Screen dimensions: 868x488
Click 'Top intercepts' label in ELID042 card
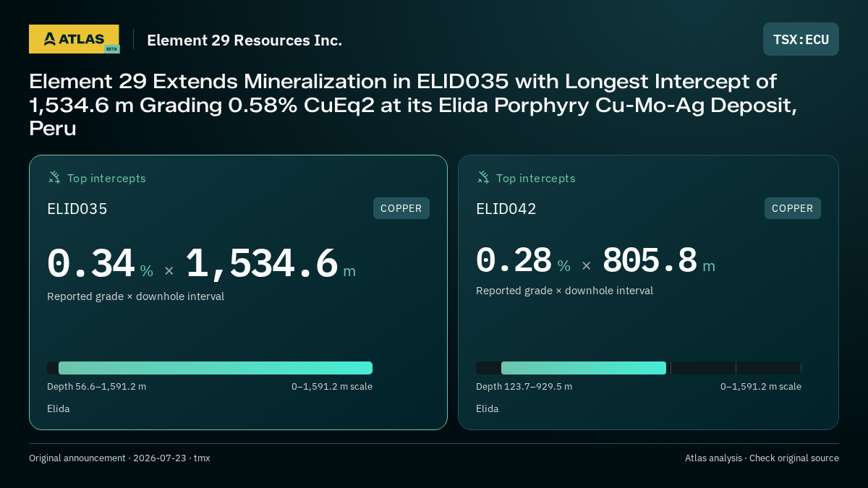[536, 178]
